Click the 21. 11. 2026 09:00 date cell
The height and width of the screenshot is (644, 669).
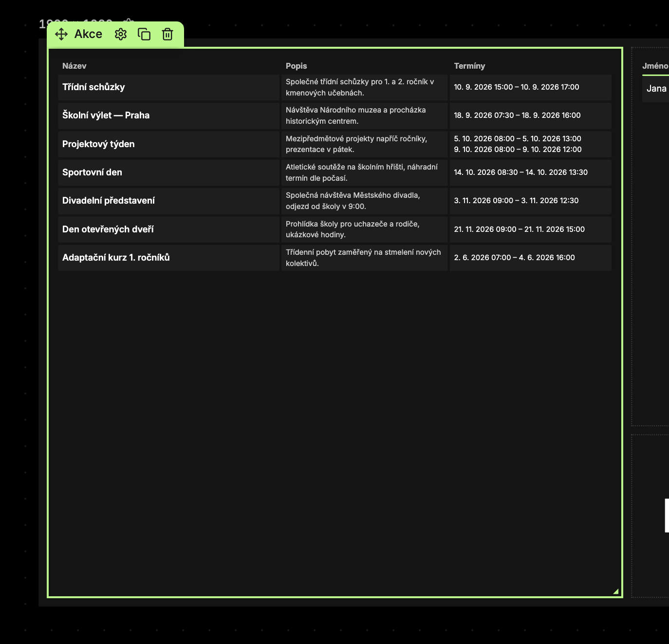tap(530, 229)
